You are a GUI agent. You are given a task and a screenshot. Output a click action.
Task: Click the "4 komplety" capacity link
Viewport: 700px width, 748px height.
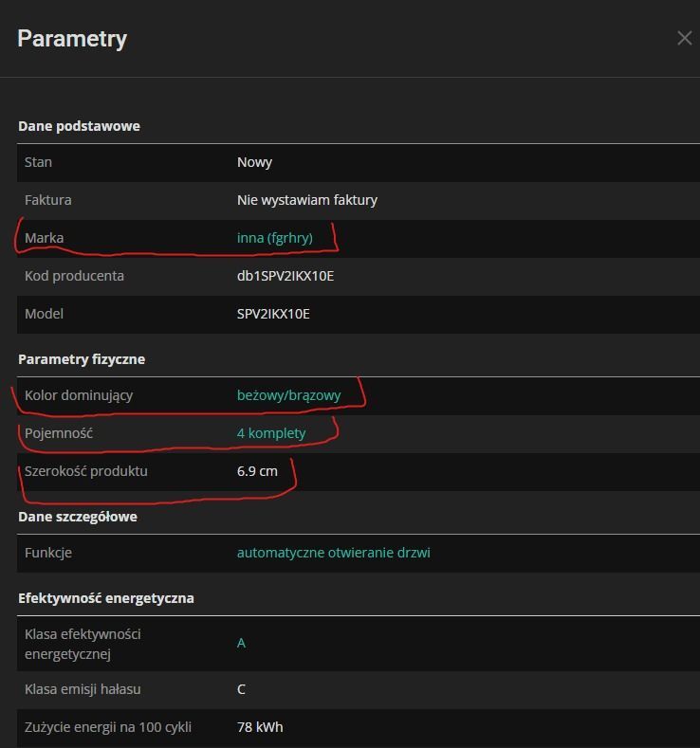tap(271, 433)
